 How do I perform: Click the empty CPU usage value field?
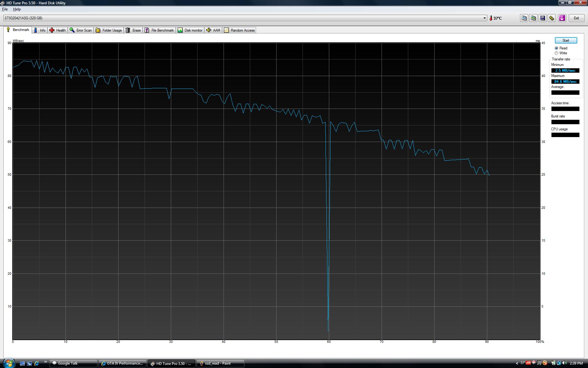click(x=565, y=135)
